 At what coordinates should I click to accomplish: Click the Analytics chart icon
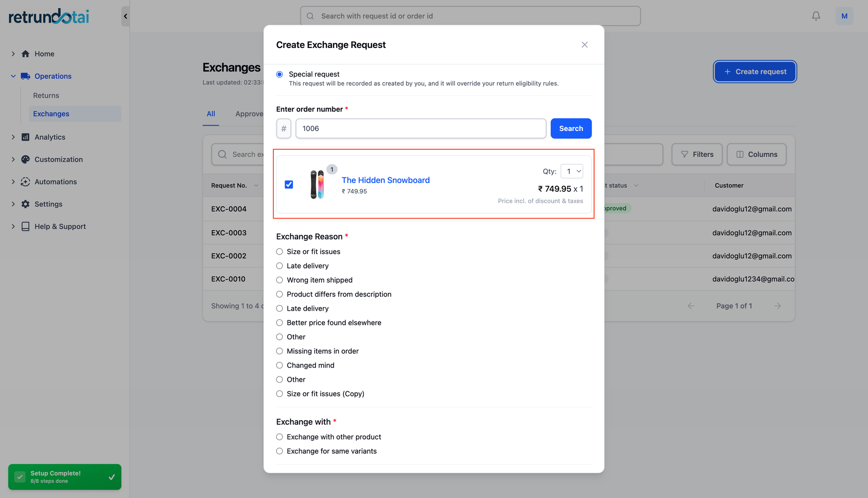(25, 137)
